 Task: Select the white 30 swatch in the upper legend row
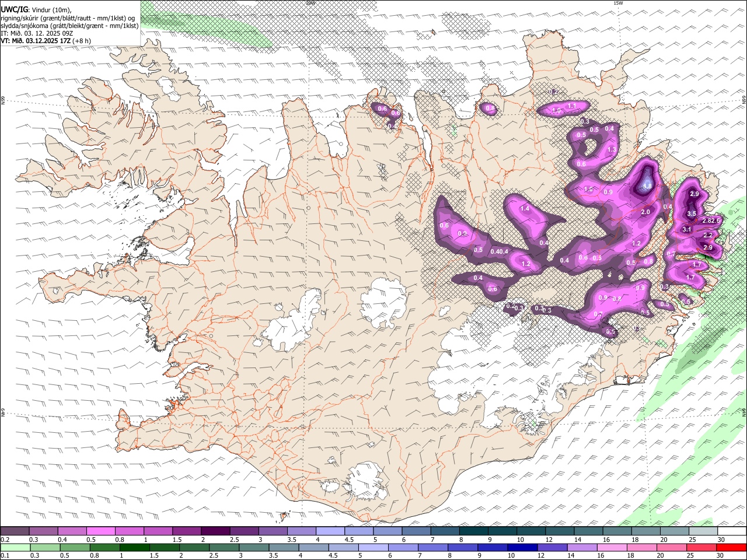coord(731,531)
